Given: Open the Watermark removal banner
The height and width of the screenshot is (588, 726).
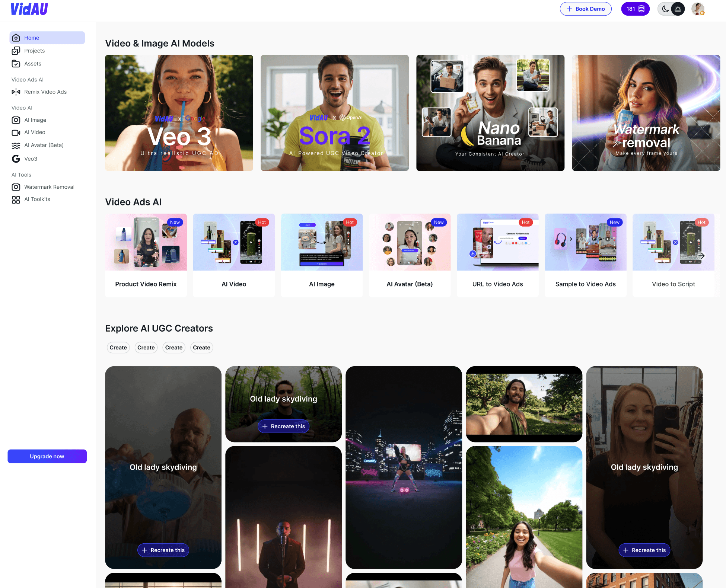Looking at the screenshot, I should coord(646,113).
